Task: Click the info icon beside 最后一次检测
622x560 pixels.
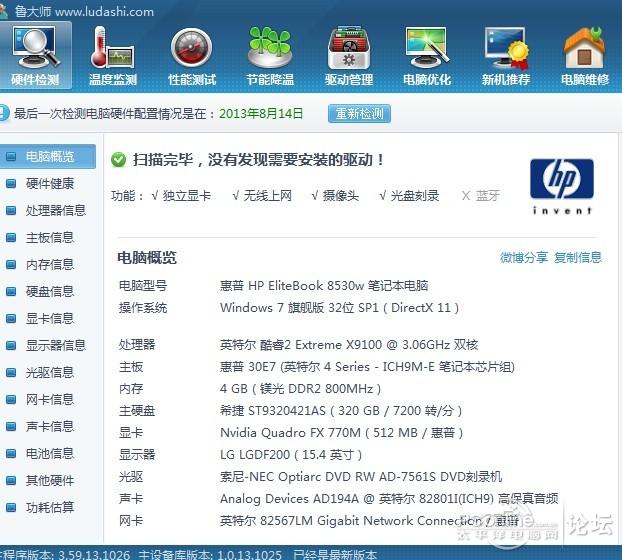Action: click(x=4, y=113)
